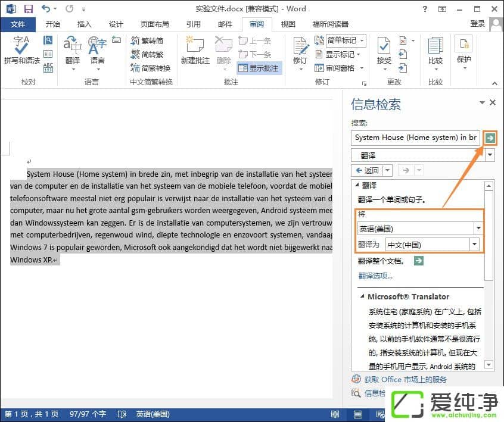This screenshot has height=422, width=504.
Task: Collapse the Microsoft Translator results section
Action: pos(362,296)
